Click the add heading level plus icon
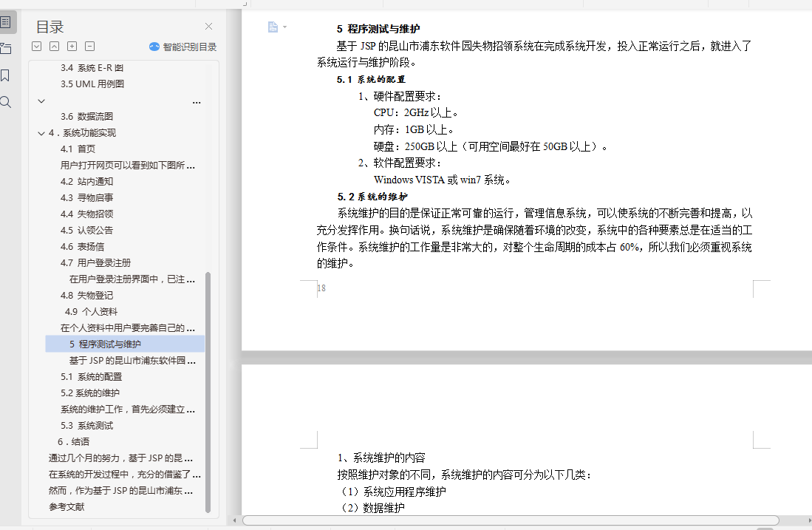The width and height of the screenshot is (812, 530). point(72,46)
